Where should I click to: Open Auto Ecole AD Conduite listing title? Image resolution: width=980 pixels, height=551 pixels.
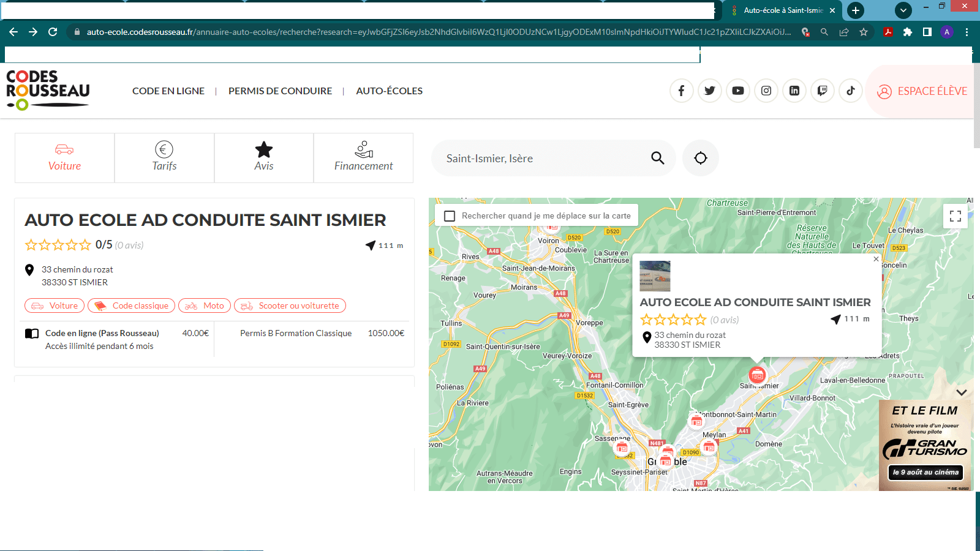205,220
